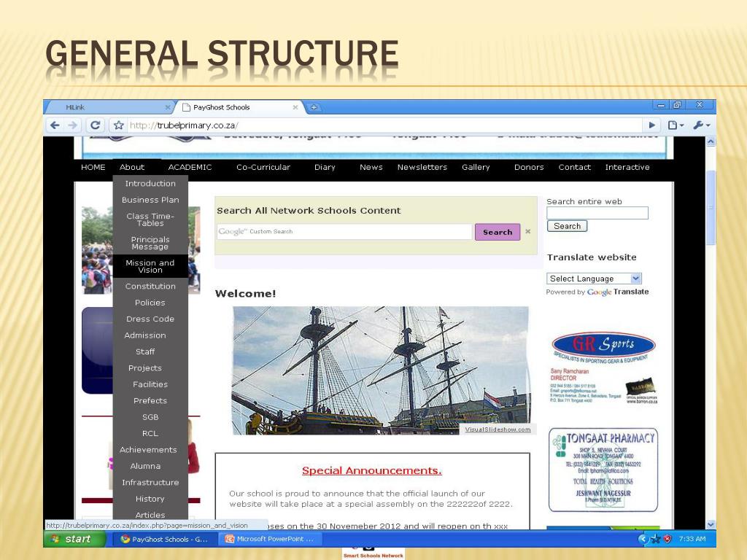Open the About menu

tap(132, 167)
